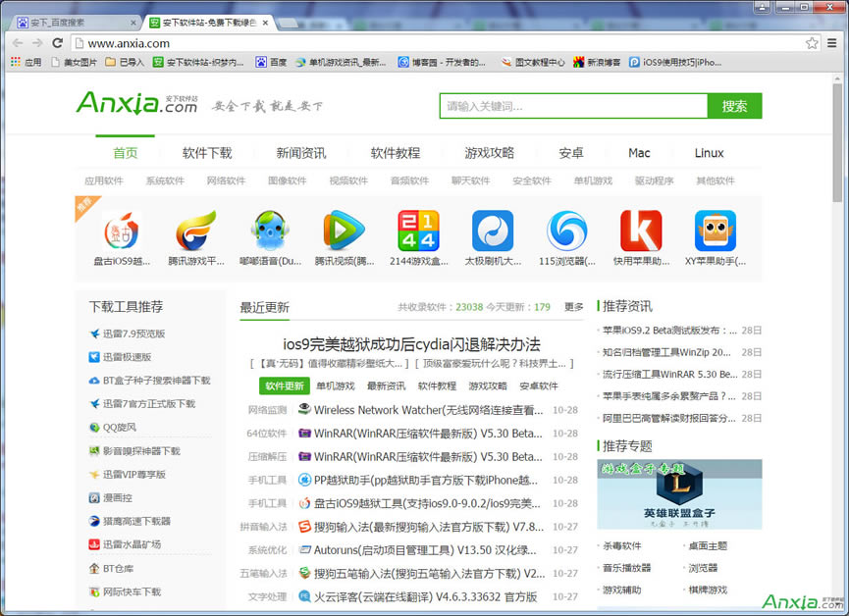Open the 盘古iOS9越狱 app icon
Screen dimensions: 849x616
tap(120, 232)
